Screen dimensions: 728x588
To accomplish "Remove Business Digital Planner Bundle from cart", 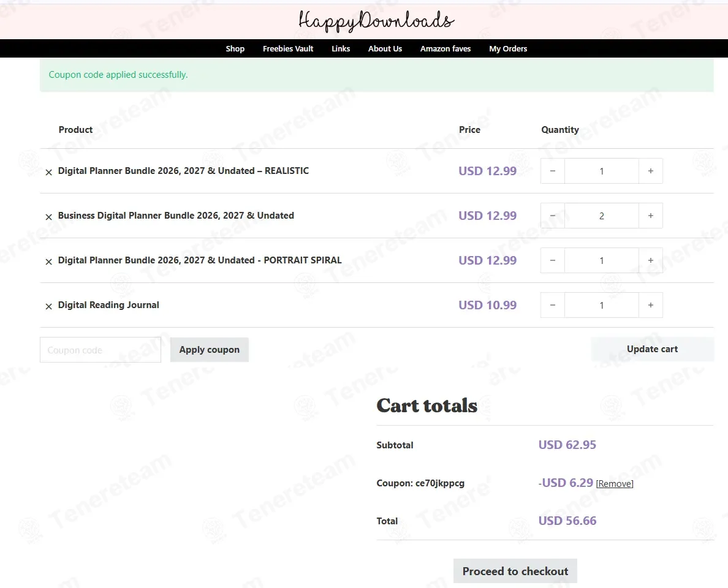I will point(49,217).
